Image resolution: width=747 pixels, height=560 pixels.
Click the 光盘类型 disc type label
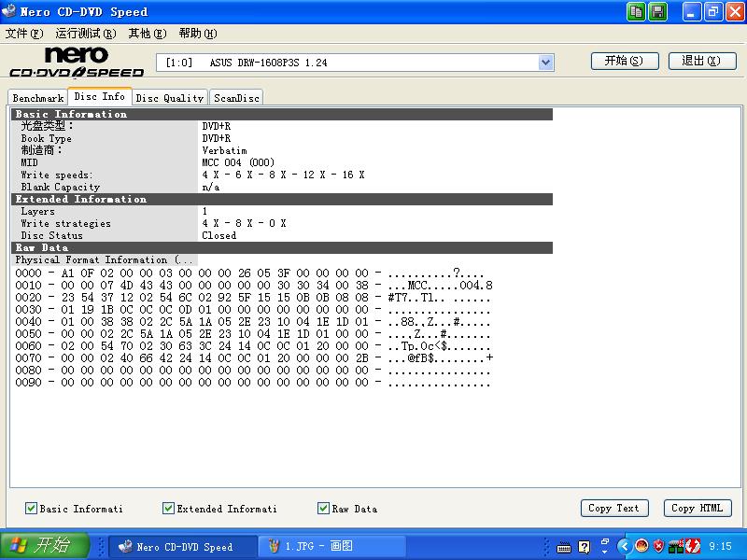48,126
